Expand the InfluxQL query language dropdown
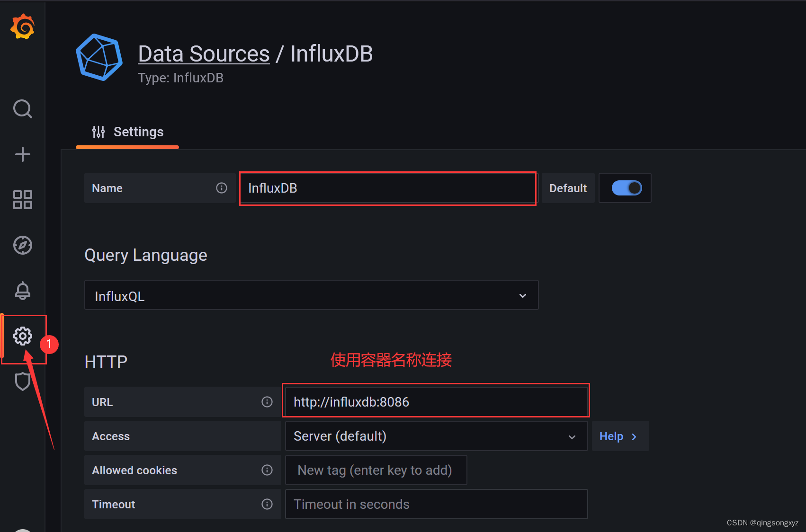Viewport: 806px width, 532px height. coord(311,295)
